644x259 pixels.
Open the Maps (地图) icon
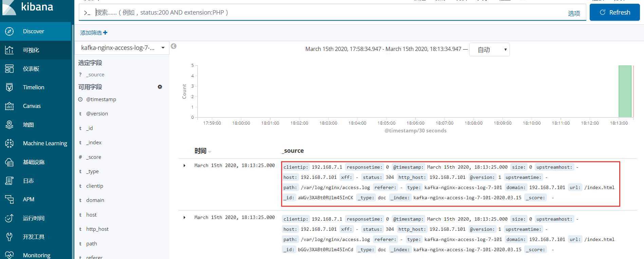click(x=10, y=125)
